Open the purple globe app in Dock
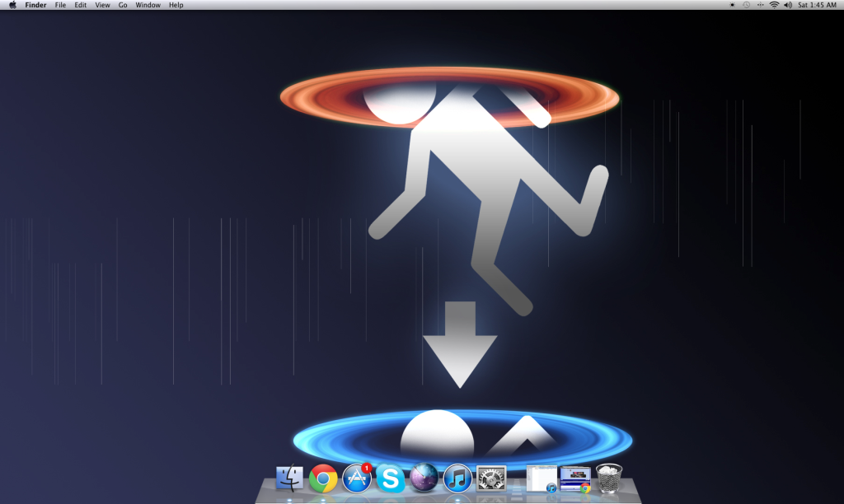Image resolution: width=844 pixels, height=504 pixels. pyautogui.click(x=424, y=478)
